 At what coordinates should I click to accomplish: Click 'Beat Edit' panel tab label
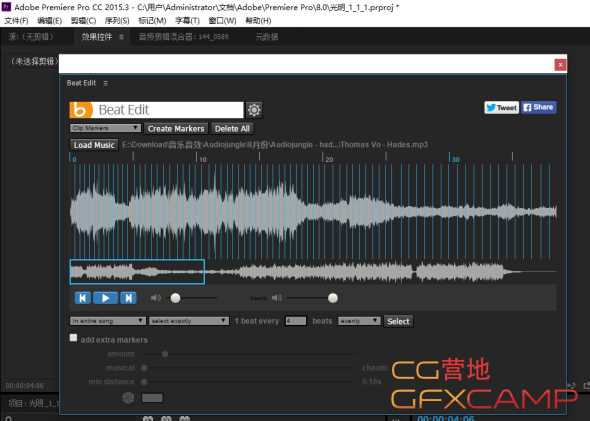[81, 83]
